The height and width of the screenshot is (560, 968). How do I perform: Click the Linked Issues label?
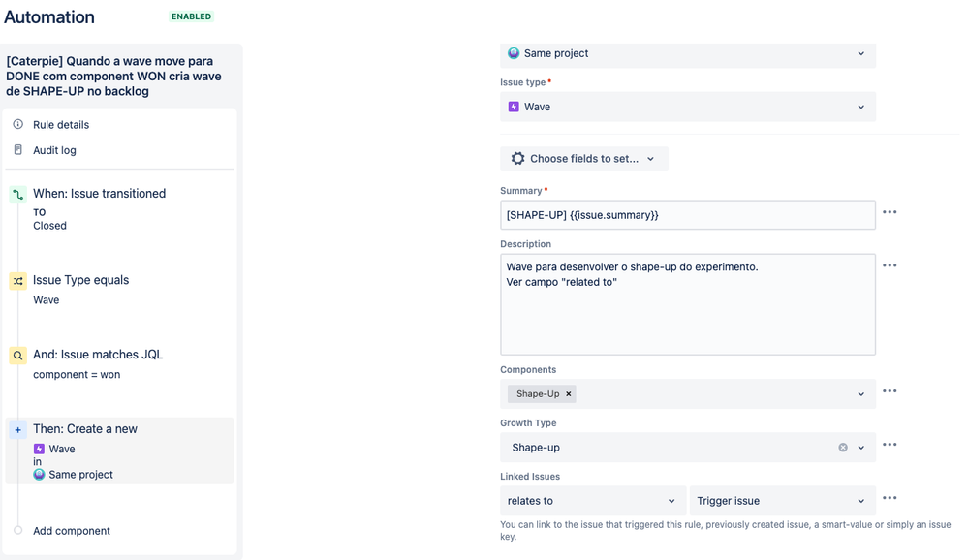(530, 476)
